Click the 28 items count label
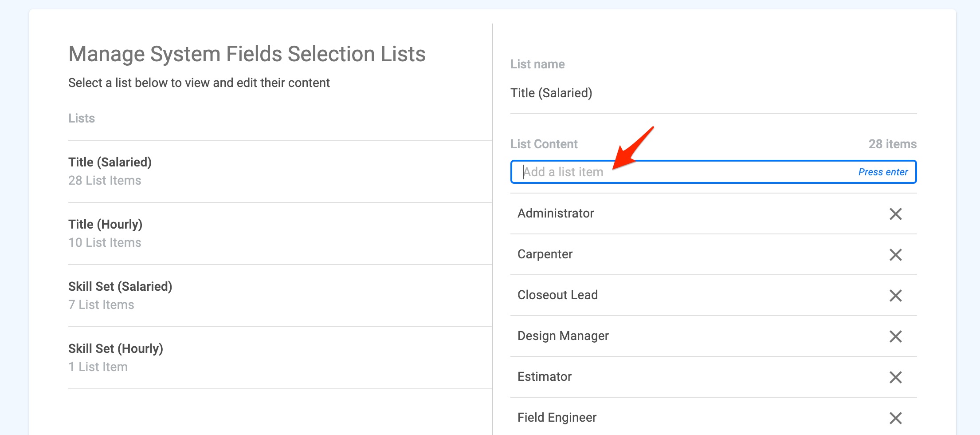The image size is (980, 435). coord(892,144)
